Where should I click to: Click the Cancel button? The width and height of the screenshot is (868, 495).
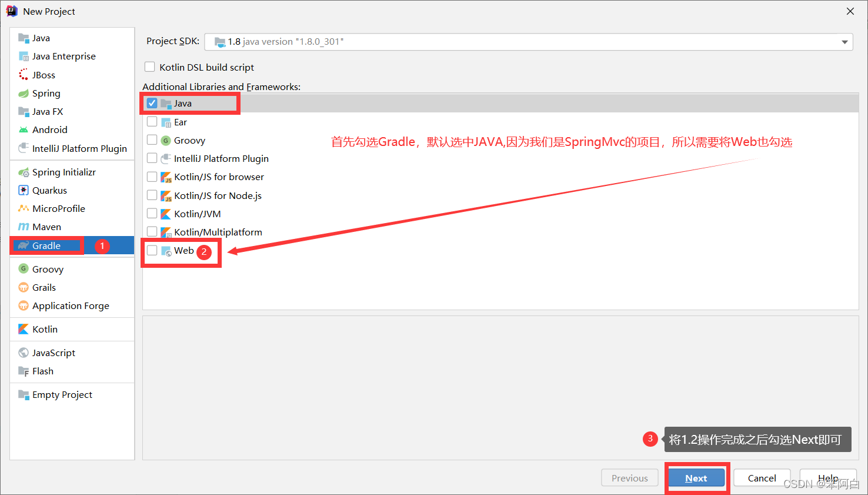(762, 478)
